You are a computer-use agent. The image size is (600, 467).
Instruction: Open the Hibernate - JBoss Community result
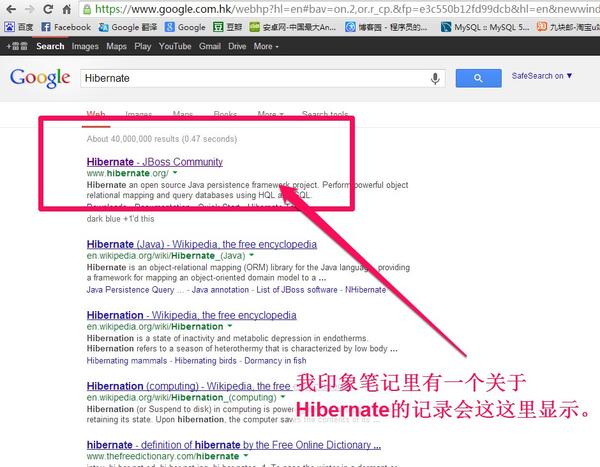155,162
